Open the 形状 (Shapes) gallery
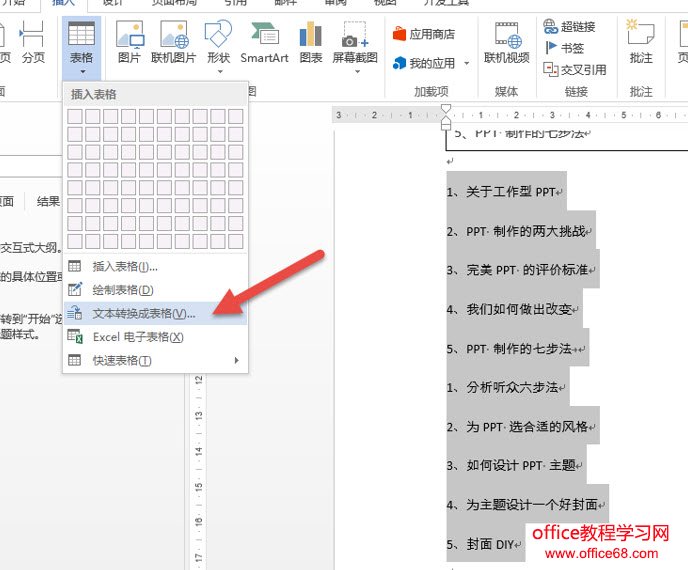 [219, 46]
